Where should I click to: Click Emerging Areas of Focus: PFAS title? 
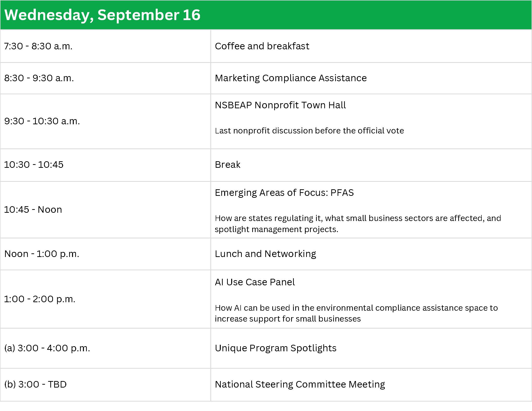click(x=284, y=193)
